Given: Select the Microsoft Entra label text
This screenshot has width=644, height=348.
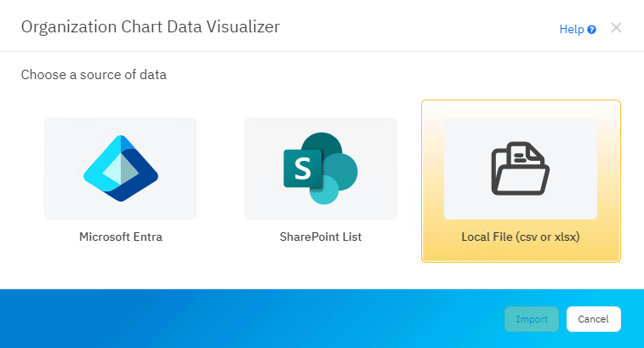Looking at the screenshot, I should (120, 237).
